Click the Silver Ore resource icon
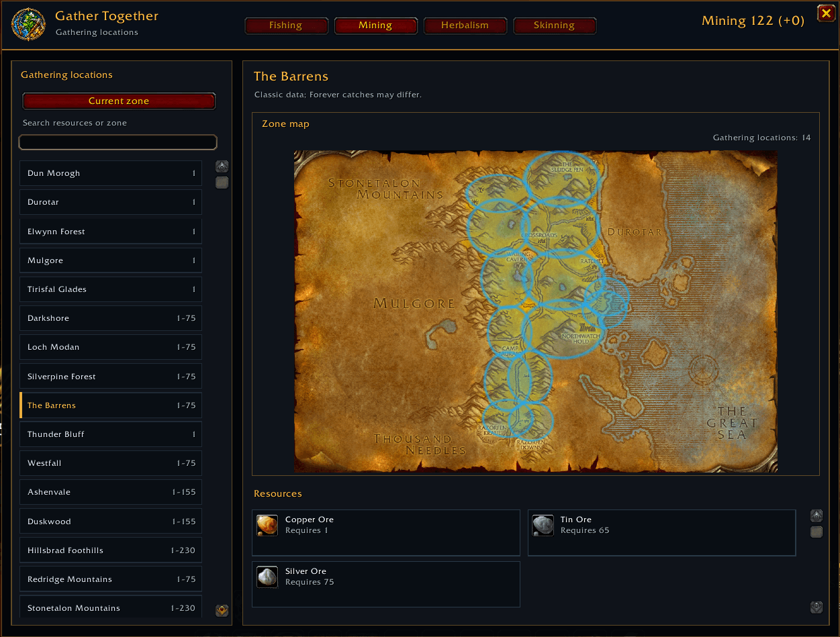Screen dimensions: 840x637 click(267, 577)
